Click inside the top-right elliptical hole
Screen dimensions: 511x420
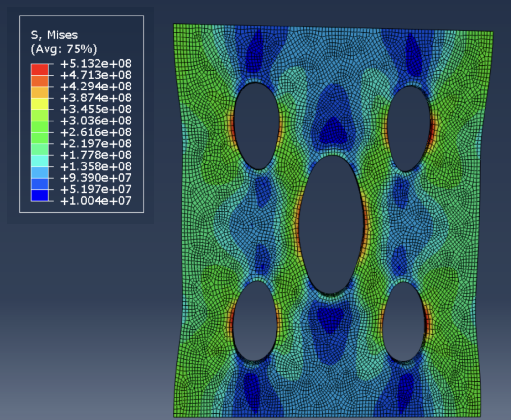408,128
